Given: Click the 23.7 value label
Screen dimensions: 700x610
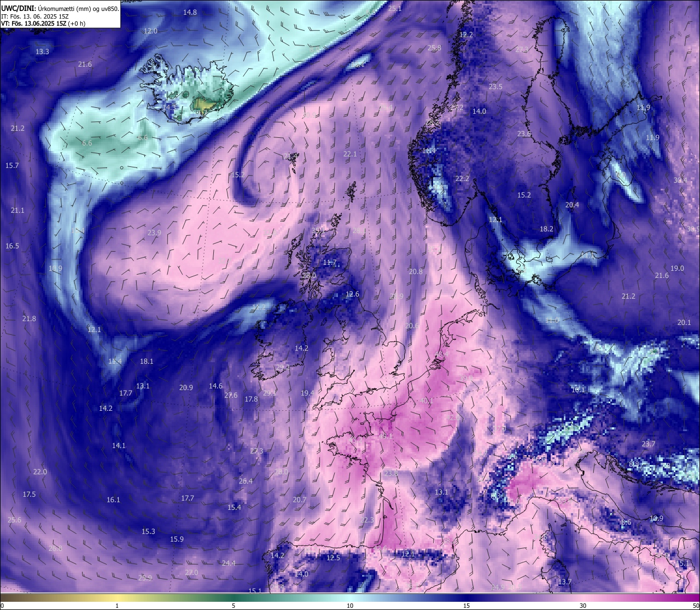Looking at the screenshot, I should tap(649, 444).
